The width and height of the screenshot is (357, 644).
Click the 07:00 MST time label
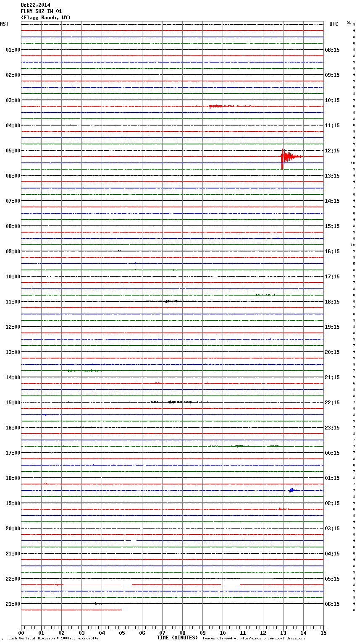coord(13,201)
